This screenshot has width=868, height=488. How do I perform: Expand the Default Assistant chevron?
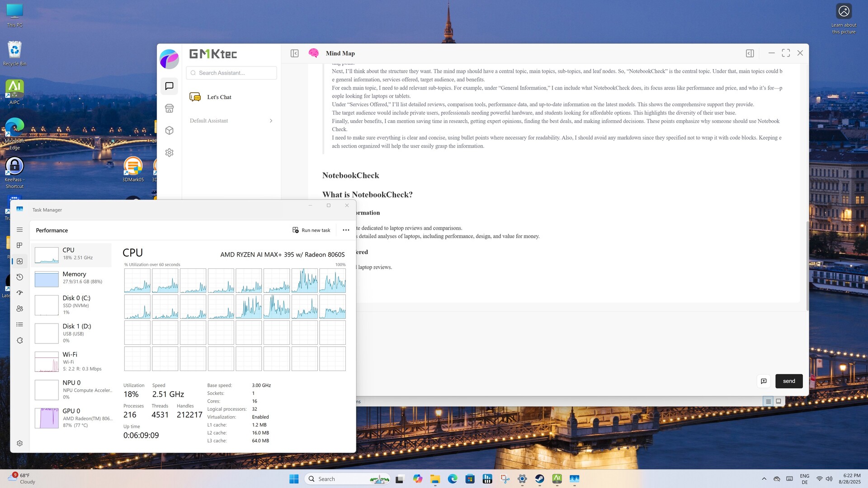(271, 121)
